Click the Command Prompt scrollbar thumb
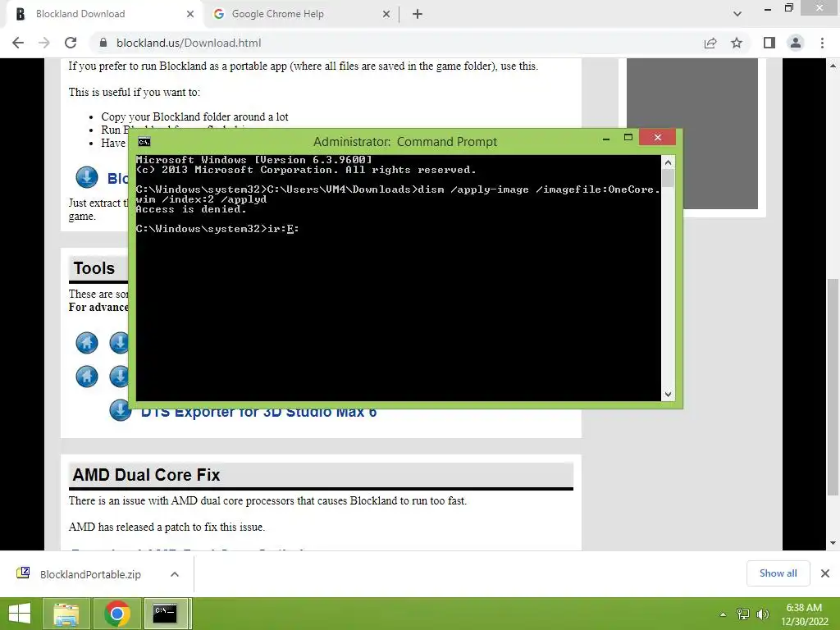 point(668,178)
